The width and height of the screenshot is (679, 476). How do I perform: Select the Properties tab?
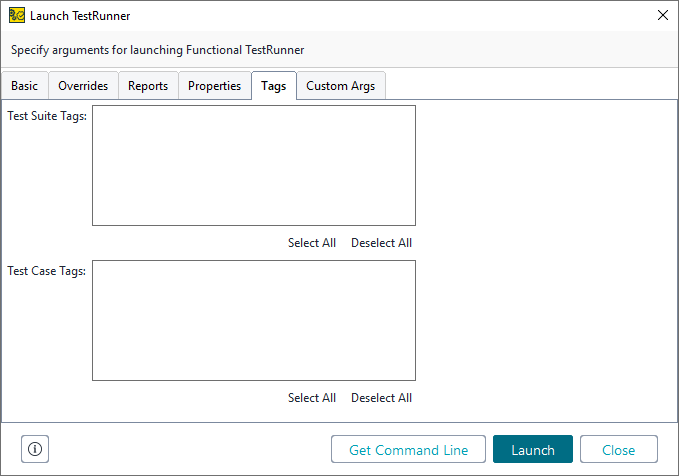point(214,86)
